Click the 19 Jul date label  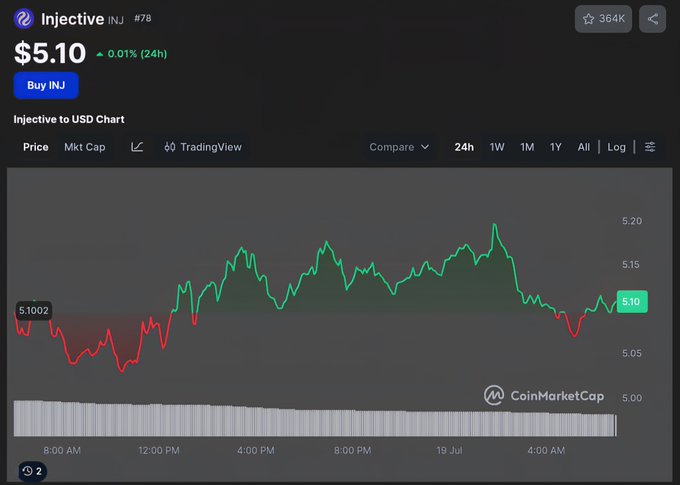point(449,450)
